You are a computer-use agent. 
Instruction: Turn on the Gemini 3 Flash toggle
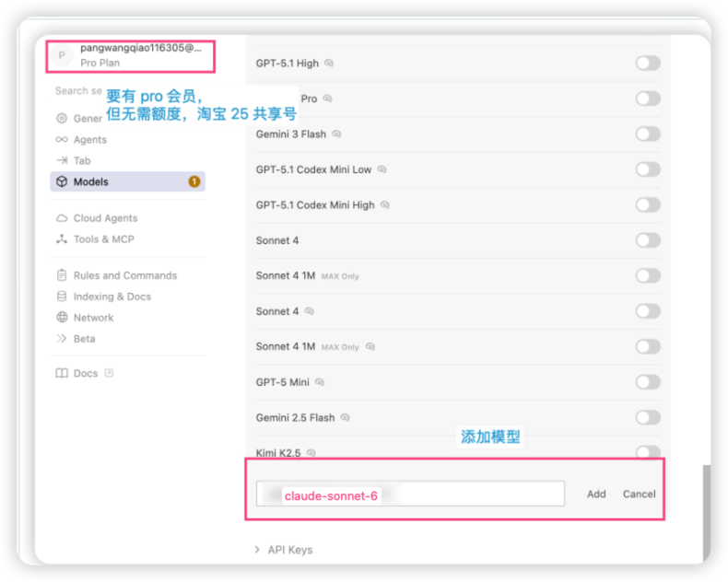tap(648, 134)
